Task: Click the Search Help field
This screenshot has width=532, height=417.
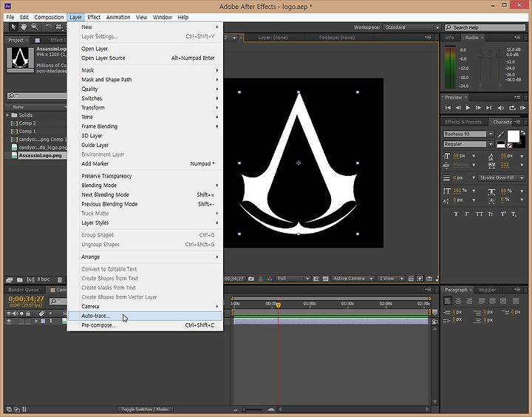Action: (485, 27)
